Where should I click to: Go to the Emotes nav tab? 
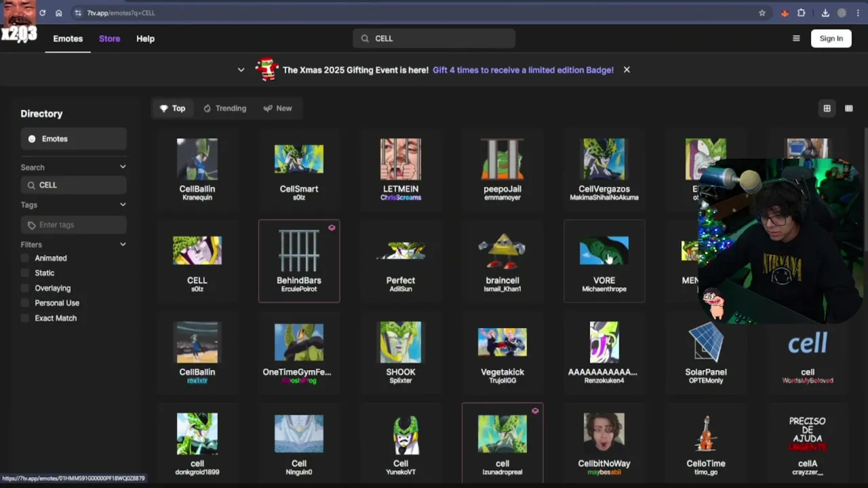[68, 39]
